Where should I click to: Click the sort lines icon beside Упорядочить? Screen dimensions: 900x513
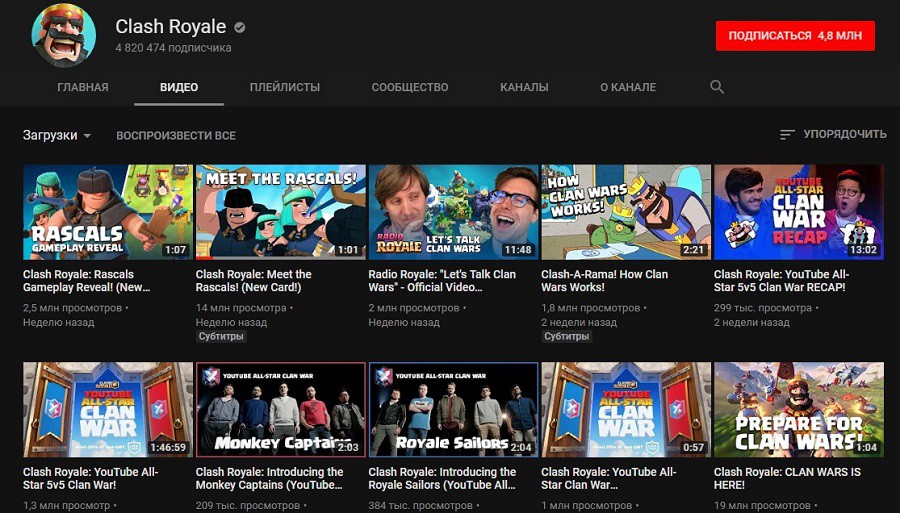tap(787, 135)
